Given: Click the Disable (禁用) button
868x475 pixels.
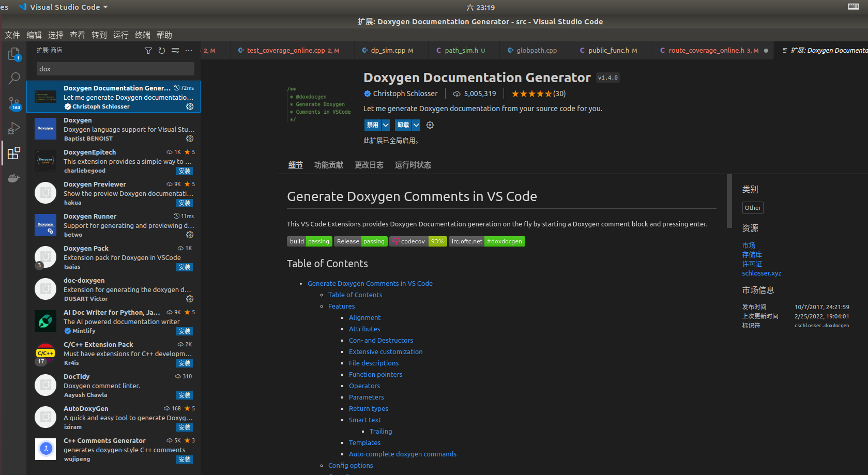Looking at the screenshot, I should [373, 125].
